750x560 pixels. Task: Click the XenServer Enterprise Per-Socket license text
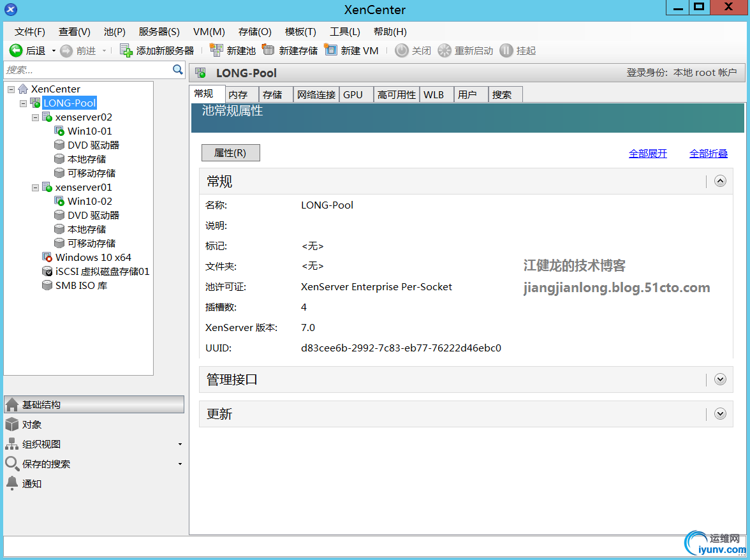[x=376, y=286]
